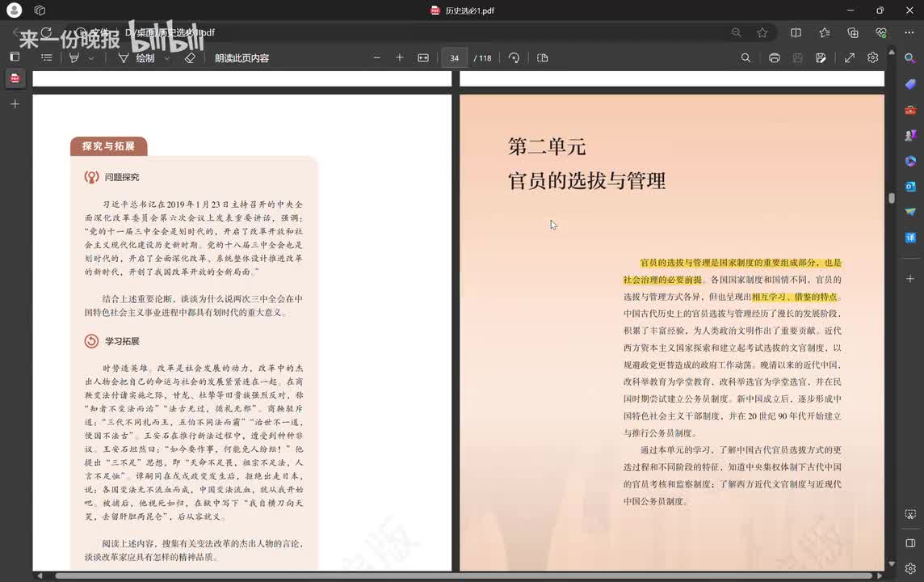Enter full screen mode
924x582 pixels.
tap(850, 57)
